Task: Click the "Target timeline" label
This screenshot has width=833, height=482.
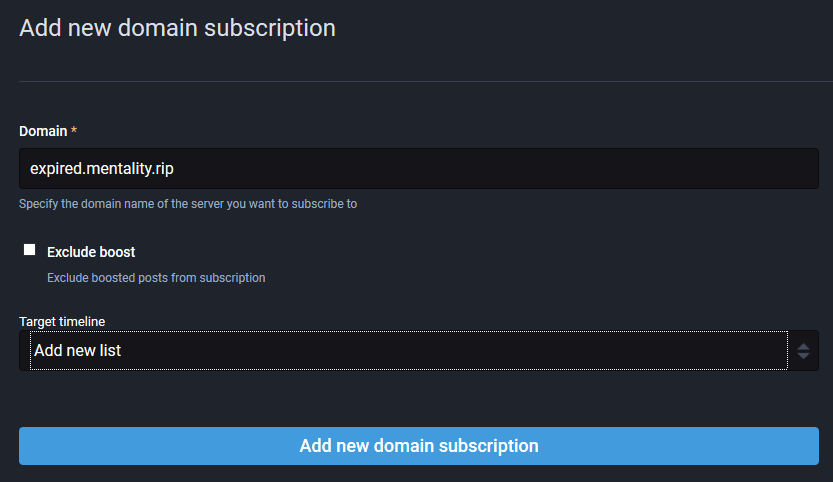Action: (x=62, y=321)
